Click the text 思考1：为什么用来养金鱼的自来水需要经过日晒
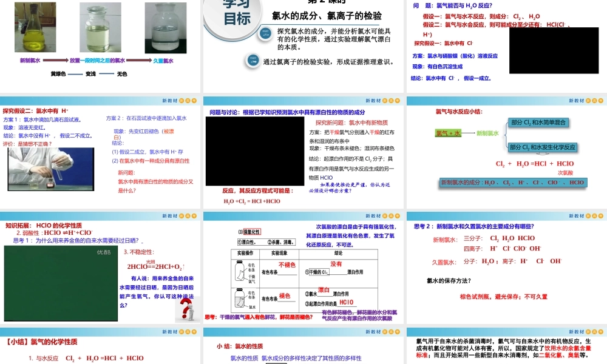607x364 pixels. [x=76, y=241]
